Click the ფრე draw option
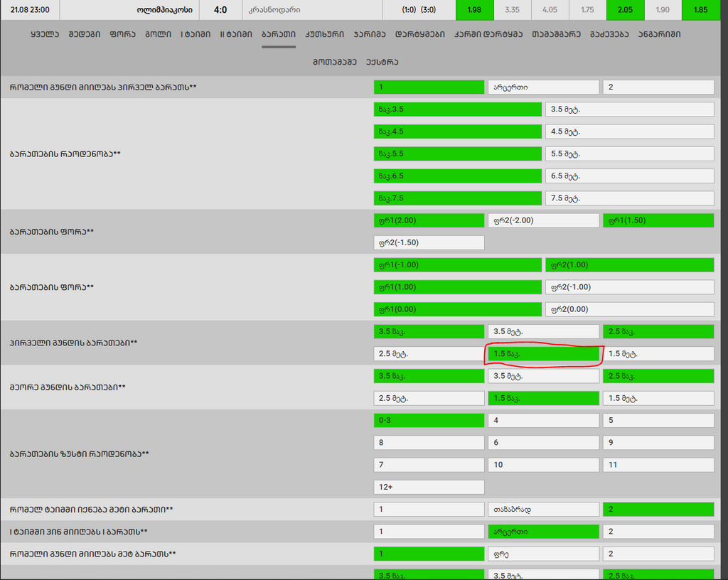 tap(543, 554)
